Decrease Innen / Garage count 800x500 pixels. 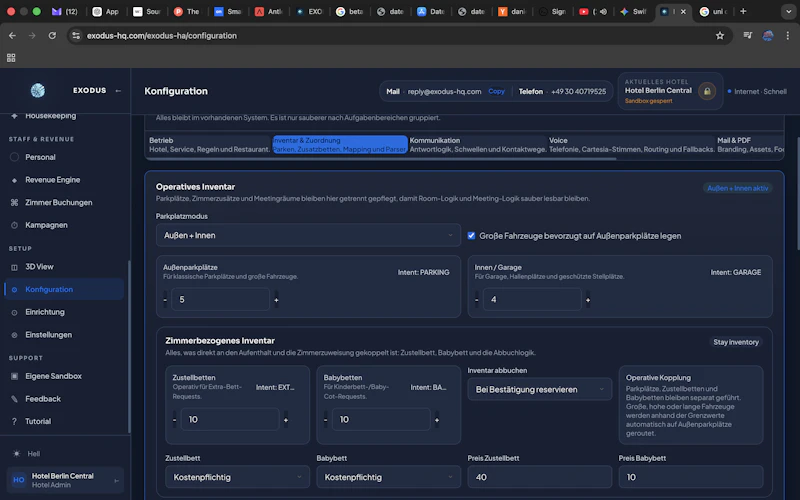[477, 299]
